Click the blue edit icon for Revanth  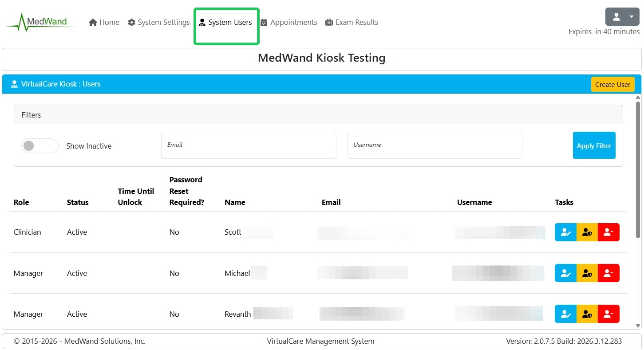(x=565, y=314)
